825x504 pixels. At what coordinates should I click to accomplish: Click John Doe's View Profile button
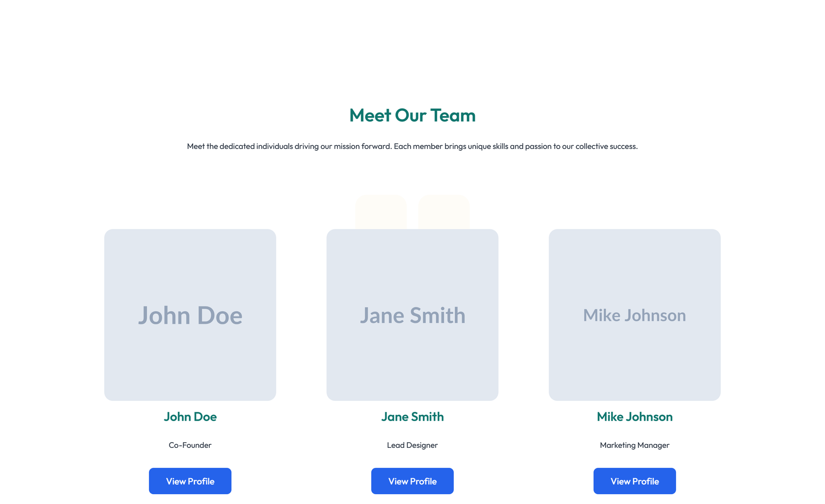(190, 481)
